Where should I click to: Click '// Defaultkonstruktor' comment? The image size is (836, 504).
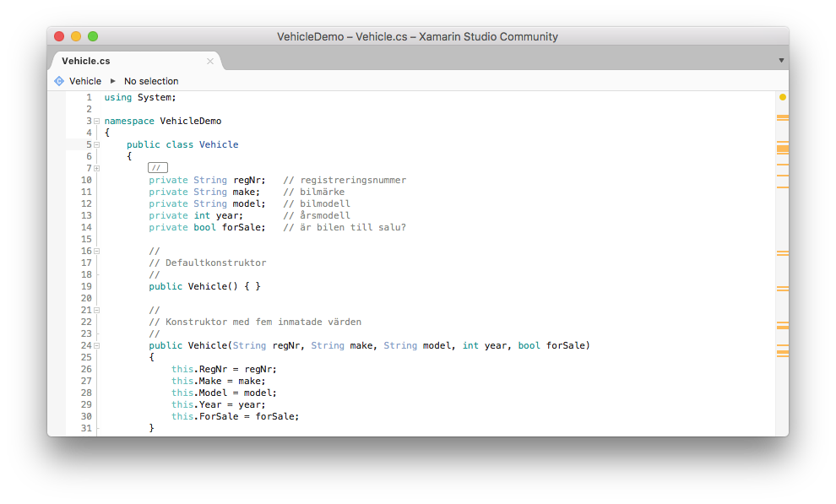[208, 263]
